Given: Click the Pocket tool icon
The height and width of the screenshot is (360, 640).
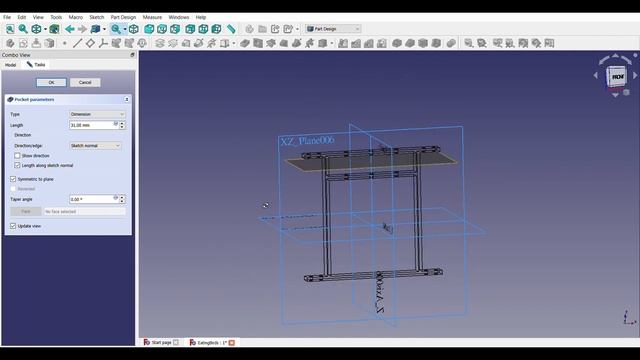Looking at the screenshot, I should [245, 43].
